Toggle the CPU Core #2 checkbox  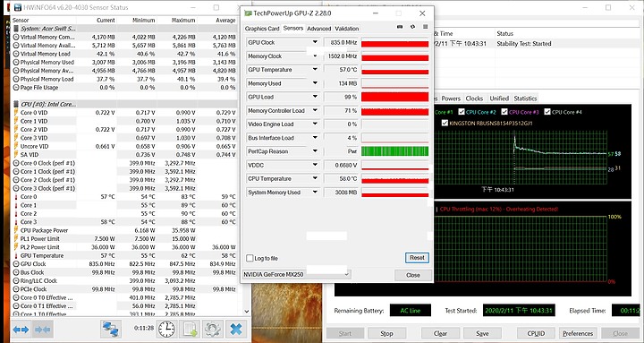pyautogui.click(x=462, y=112)
